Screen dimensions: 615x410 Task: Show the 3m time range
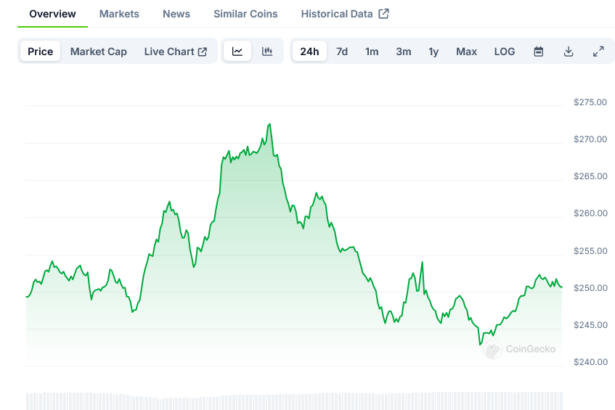403,51
